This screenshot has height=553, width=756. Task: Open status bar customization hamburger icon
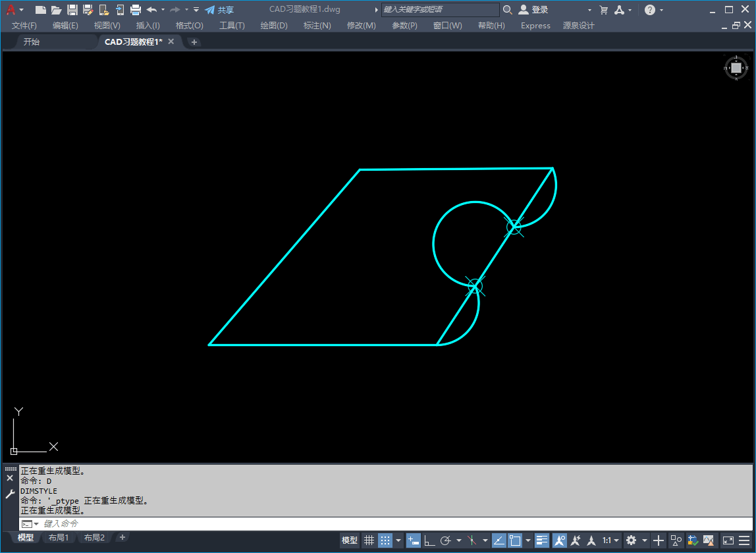744,540
